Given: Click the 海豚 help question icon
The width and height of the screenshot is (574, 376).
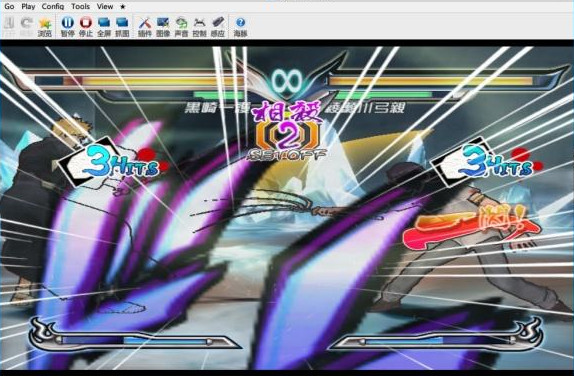Looking at the screenshot, I should point(241,27).
